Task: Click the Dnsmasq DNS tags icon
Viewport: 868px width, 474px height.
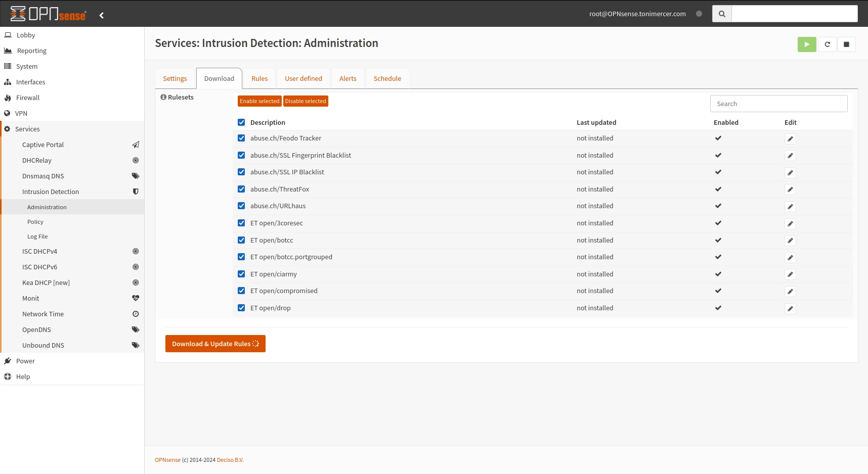Action: click(x=136, y=176)
